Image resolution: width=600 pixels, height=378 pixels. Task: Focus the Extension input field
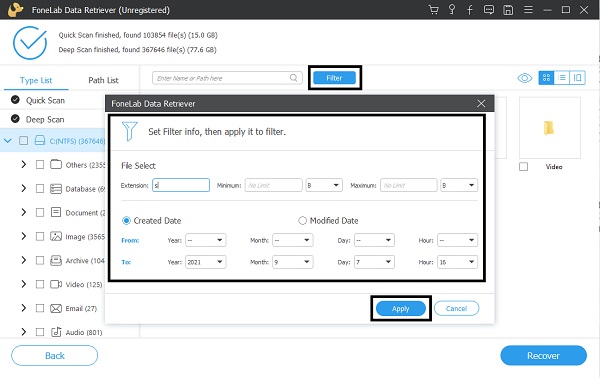(x=181, y=185)
